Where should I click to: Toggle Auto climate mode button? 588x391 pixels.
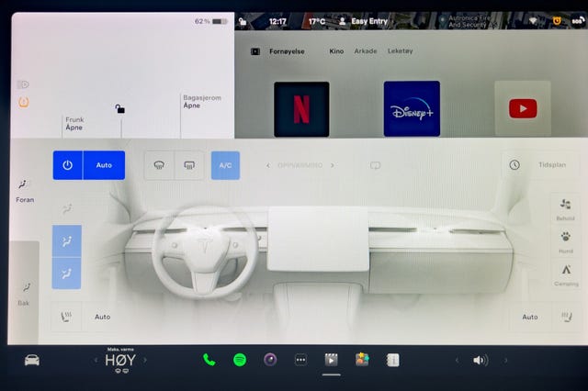(104, 165)
